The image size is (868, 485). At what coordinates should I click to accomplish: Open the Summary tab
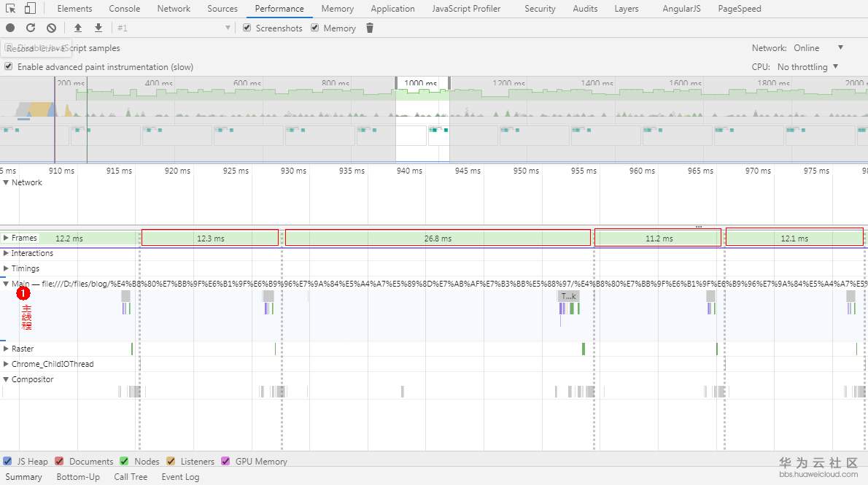[x=24, y=477]
